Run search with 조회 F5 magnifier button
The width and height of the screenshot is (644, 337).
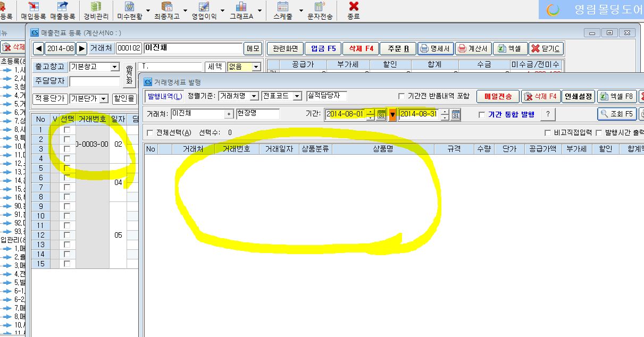coord(617,114)
